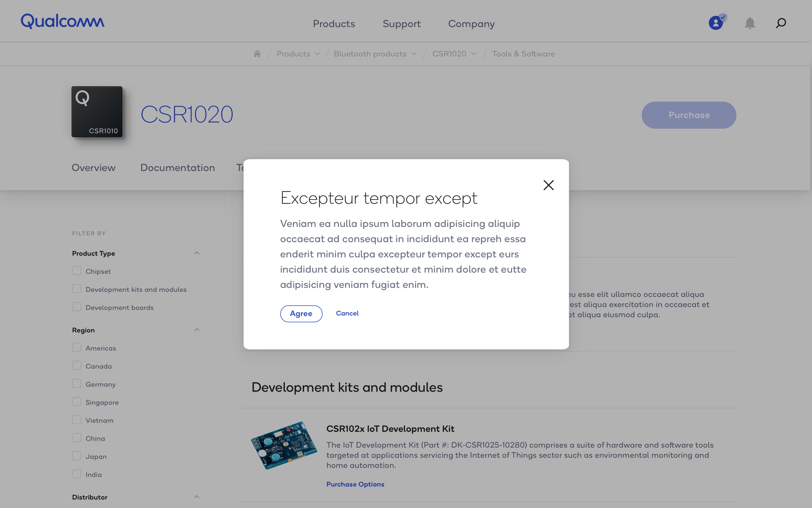Screen dimensions: 812x508
Task: Enable the Canada region checkbox
Action: pos(77,366)
